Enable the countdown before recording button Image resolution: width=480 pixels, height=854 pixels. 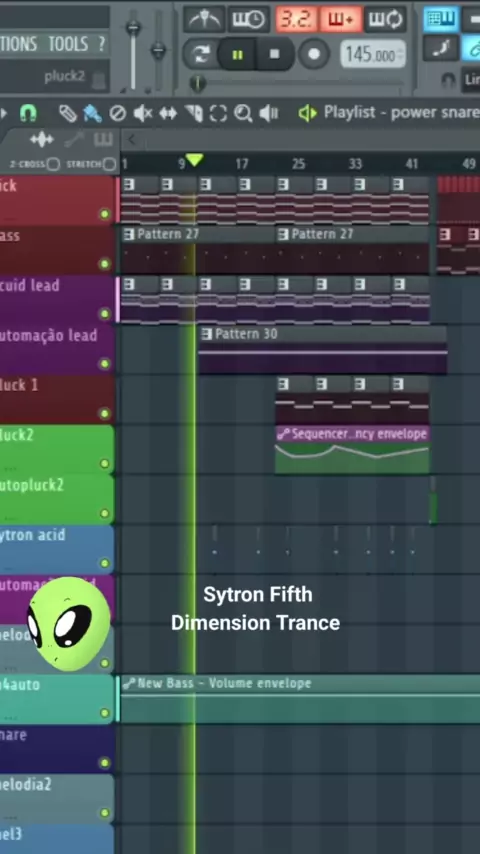coord(295,20)
